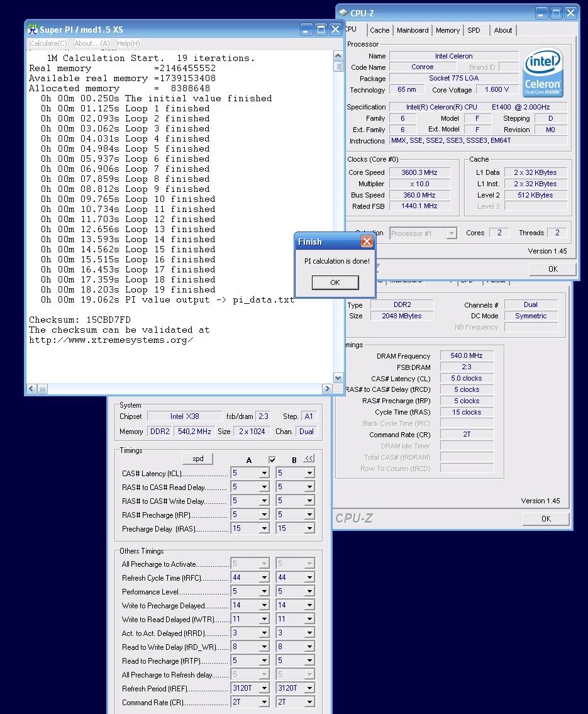Click the FSB:DRAM value 2:3 in CPU-Z
This screenshot has width=588, height=714.
click(x=467, y=367)
